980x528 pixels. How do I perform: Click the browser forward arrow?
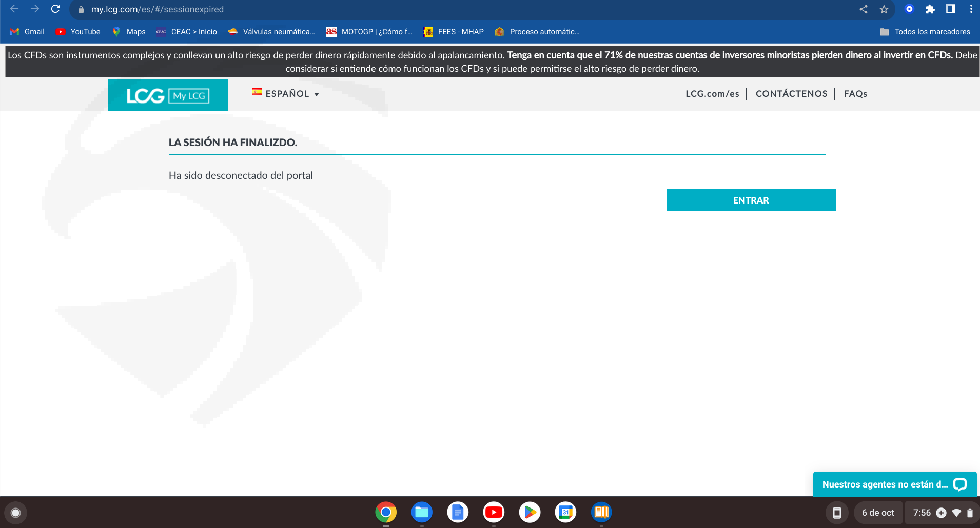click(x=35, y=9)
